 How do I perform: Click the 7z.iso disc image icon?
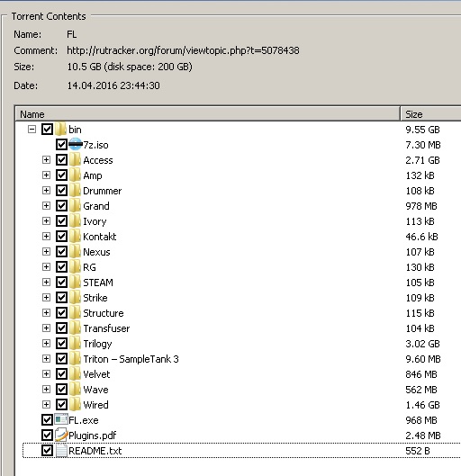point(76,145)
